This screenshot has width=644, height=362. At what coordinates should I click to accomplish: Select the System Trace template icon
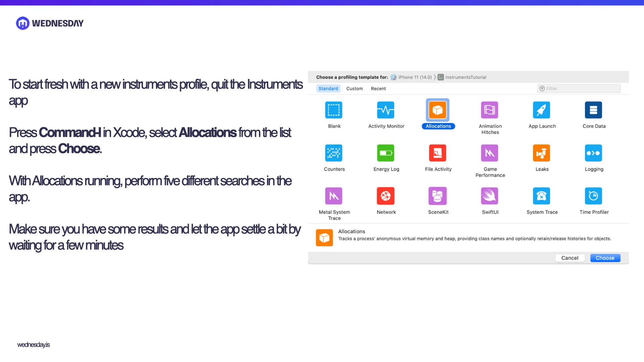click(542, 196)
